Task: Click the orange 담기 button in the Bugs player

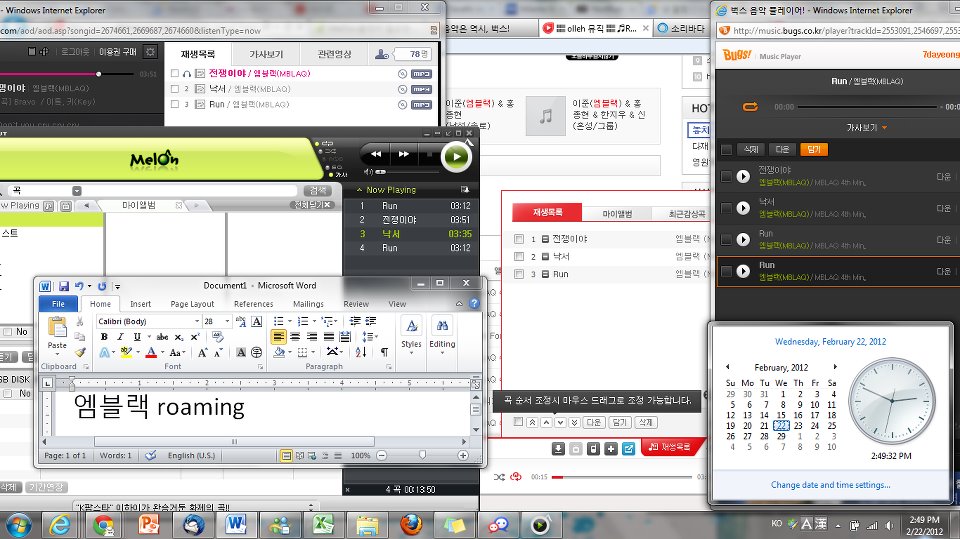Action: coord(814,149)
